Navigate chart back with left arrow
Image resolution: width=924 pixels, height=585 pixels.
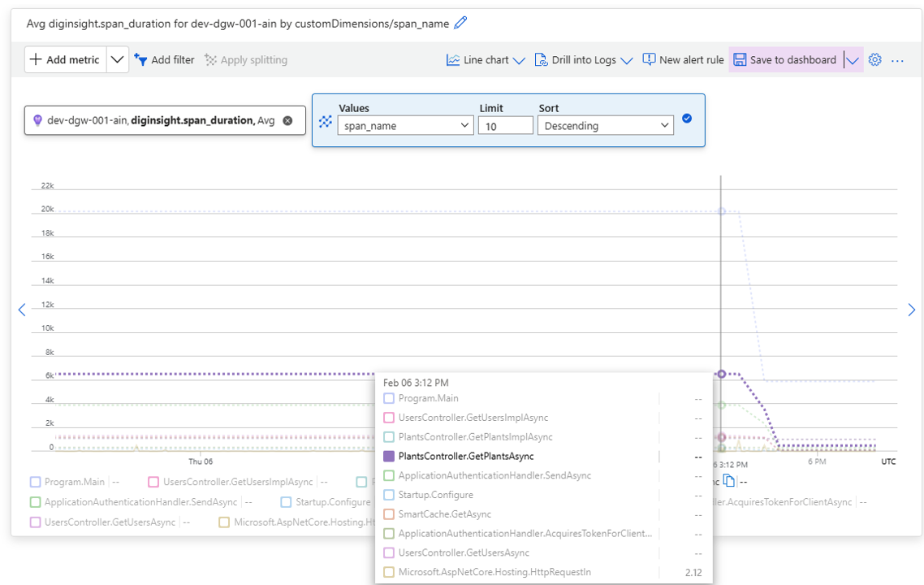point(22,310)
